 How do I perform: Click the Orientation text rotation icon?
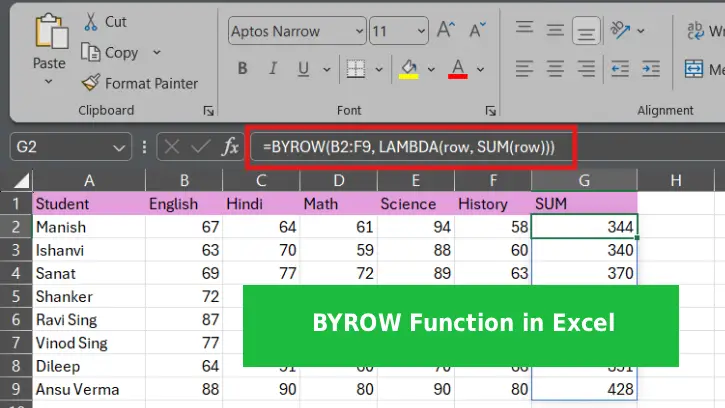620,30
